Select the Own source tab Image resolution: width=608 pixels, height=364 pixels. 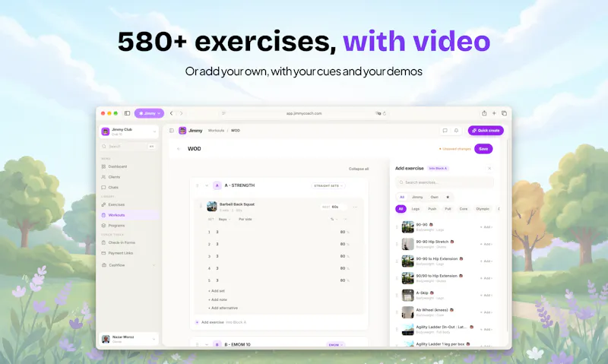pos(434,198)
